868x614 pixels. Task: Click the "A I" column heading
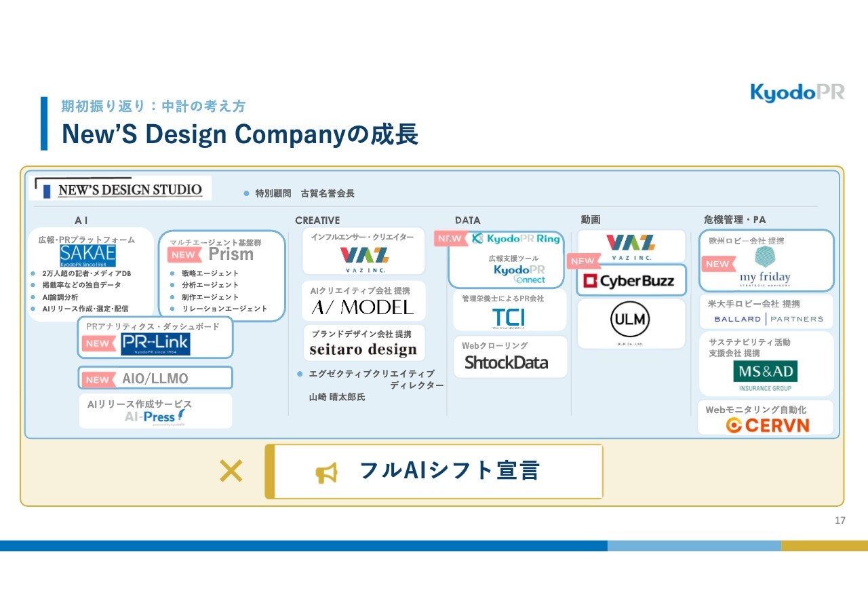(81, 220)
